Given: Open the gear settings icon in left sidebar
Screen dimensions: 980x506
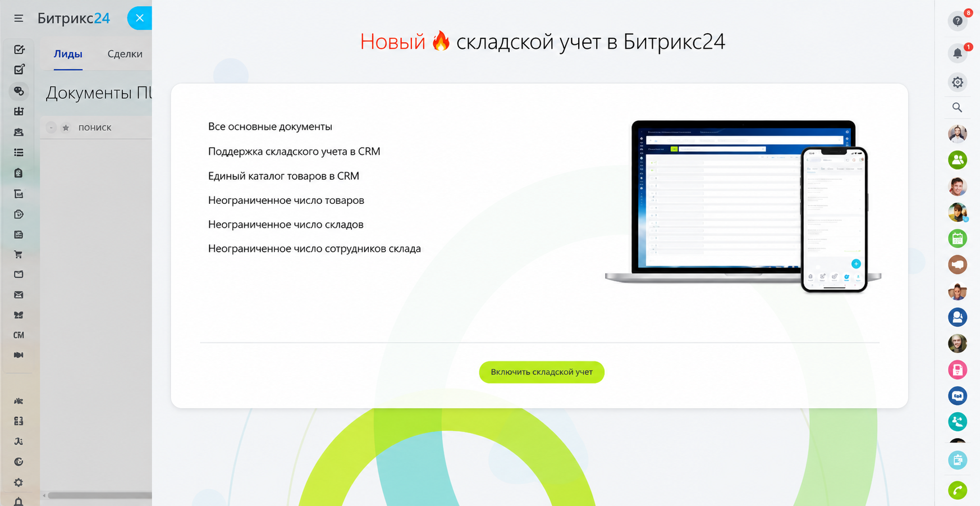Looking at the screenshot, I should [x=19, y=482].
